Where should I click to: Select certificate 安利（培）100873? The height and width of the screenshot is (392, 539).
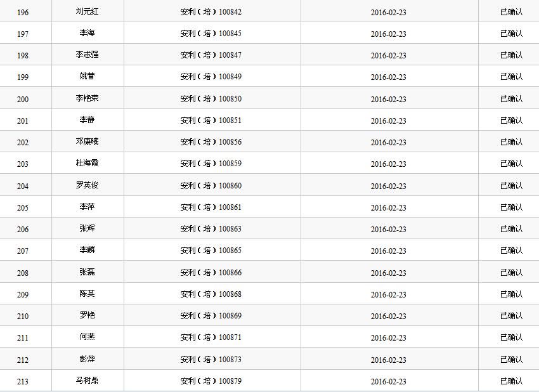pyautogui.click(x=211, y=360)
